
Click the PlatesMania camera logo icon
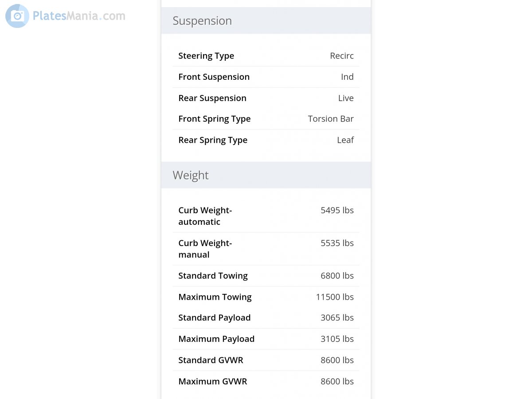tap(17, 16)
